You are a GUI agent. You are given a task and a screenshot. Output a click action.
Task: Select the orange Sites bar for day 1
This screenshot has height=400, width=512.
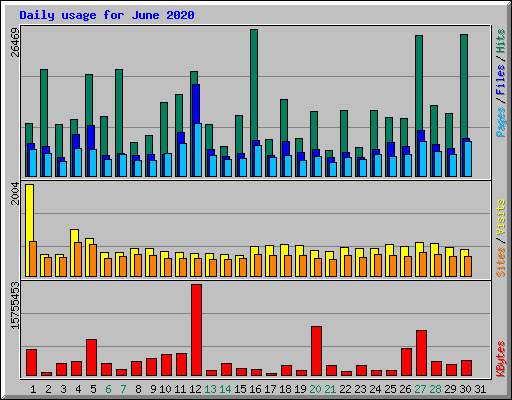pos(33,259)
